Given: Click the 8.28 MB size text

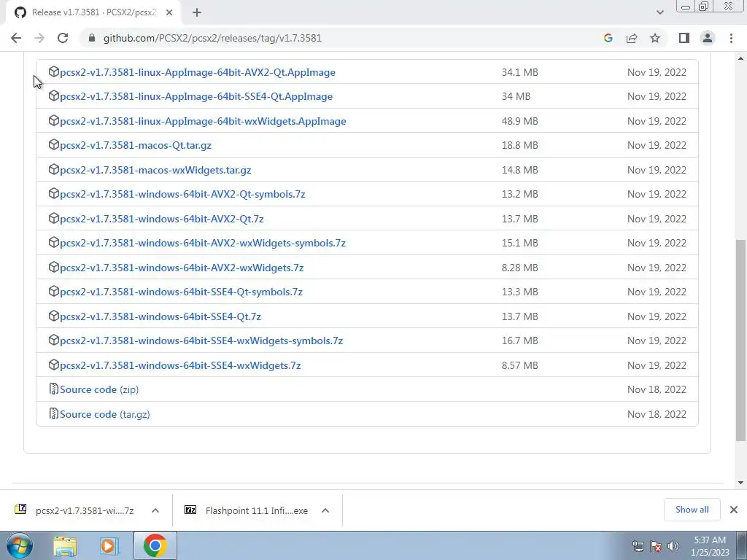Looking at the screenshot, I should click(x=519, y=268).
